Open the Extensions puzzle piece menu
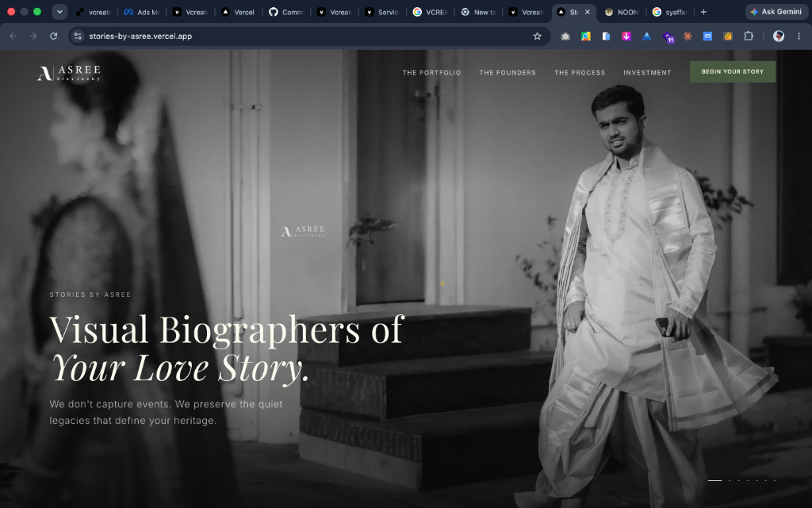Viewport: 812px width, 508px height. pos(749,37)
